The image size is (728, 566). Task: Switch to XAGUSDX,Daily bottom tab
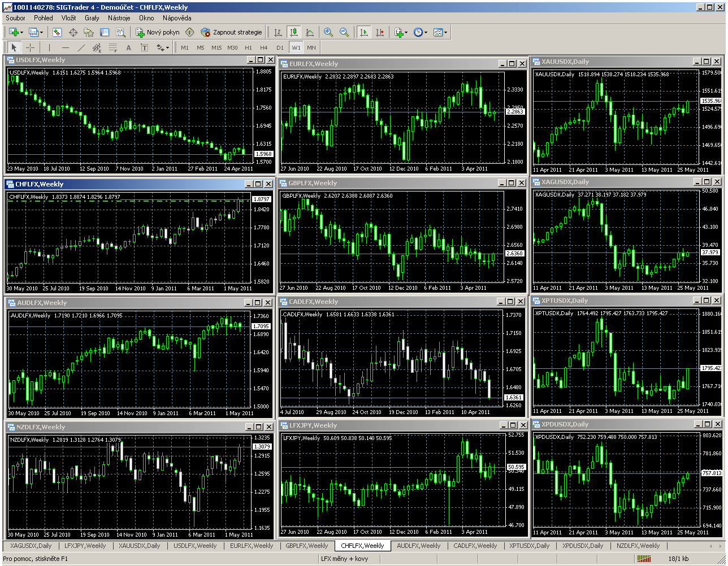coord(31,546)
